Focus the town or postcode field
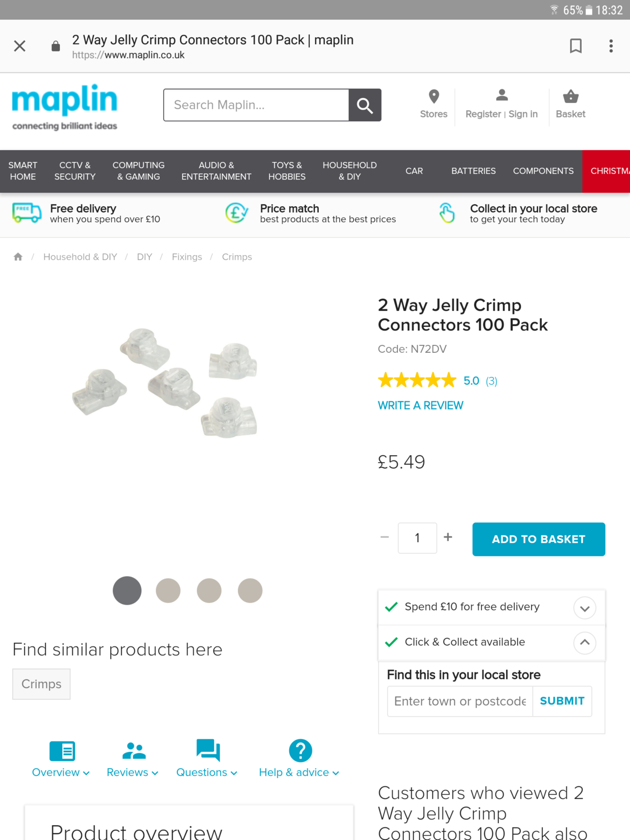630x840 pixels. tap(460, 701)
